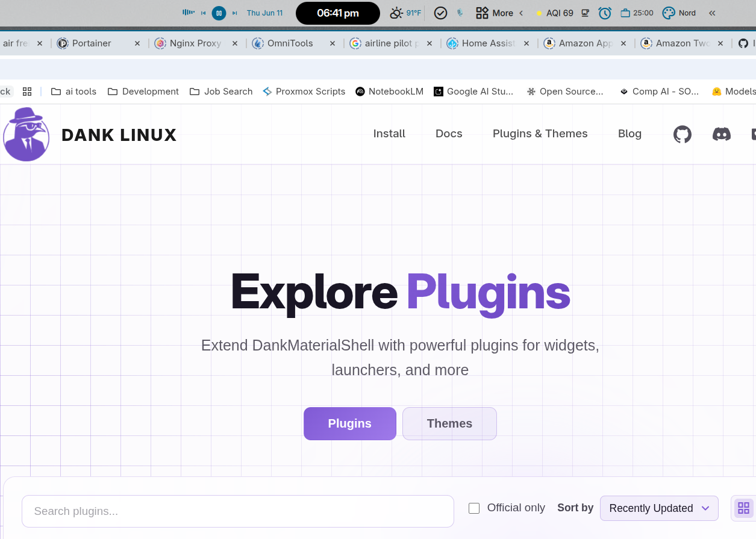Switch to the OmniTools browser tab
Screen dimensions: 756x539
pos(294,43)
